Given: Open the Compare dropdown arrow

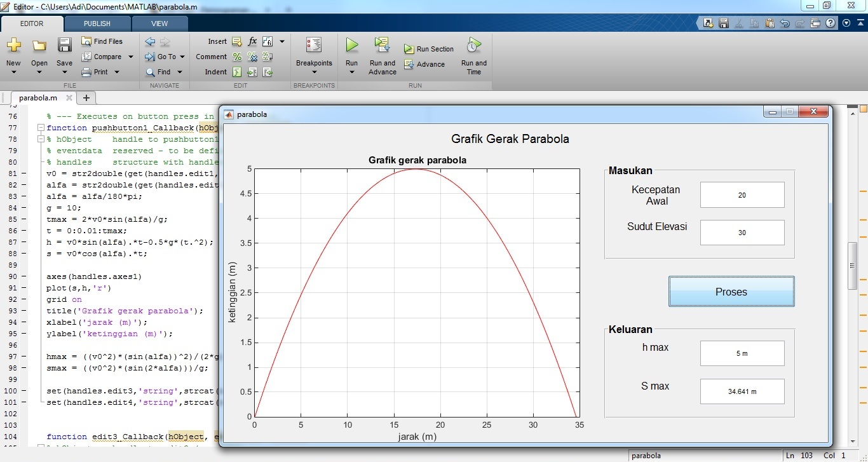Looking at the screenshot, I should (x=131, y=57).
